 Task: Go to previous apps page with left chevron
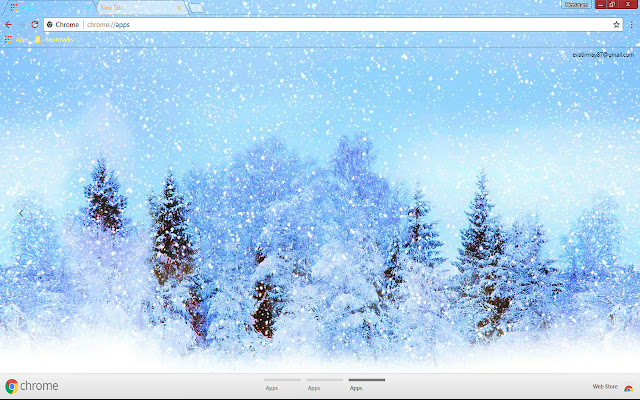pos(21,213)
